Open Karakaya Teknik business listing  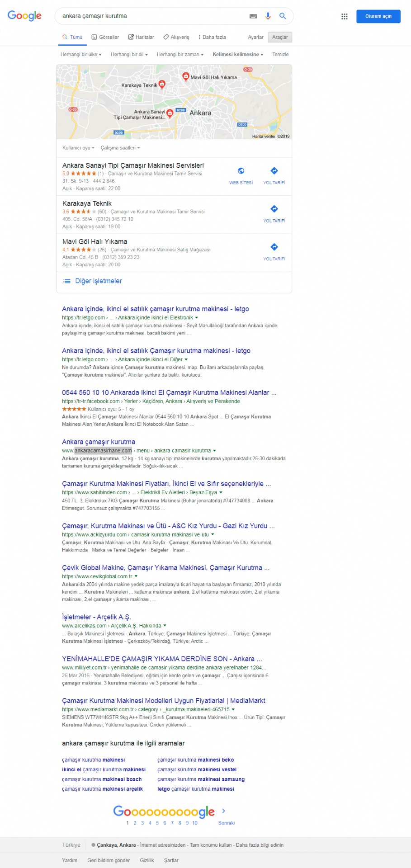(x=87, y=203)
